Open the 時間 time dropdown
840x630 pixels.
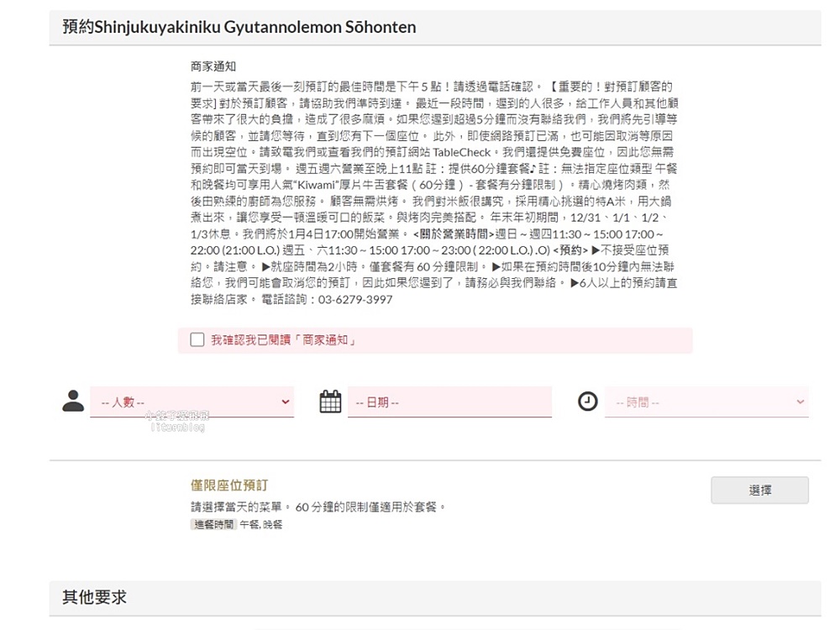point(706,402)
